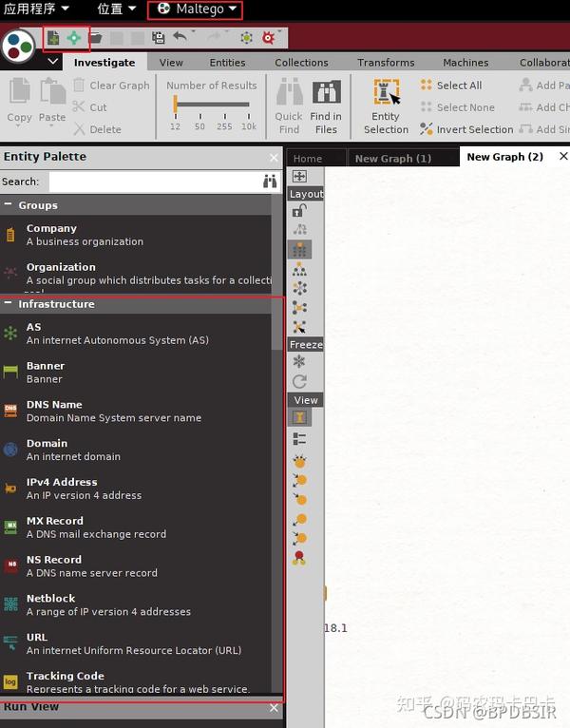Open the Entities ribbon tab
This screenshot has height=728, width=570.
coord(227,62)
